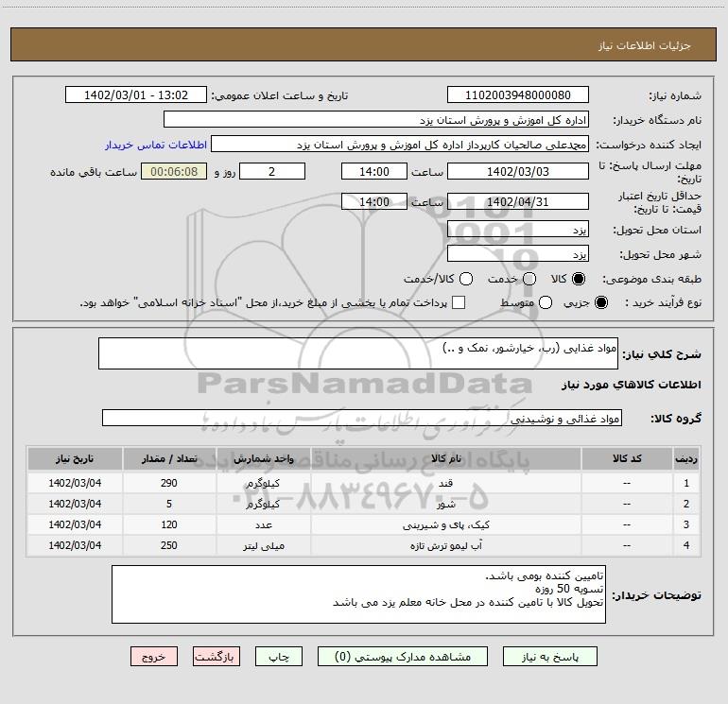
Task: Click the buyer notes text area
Action: click(358, 594)
